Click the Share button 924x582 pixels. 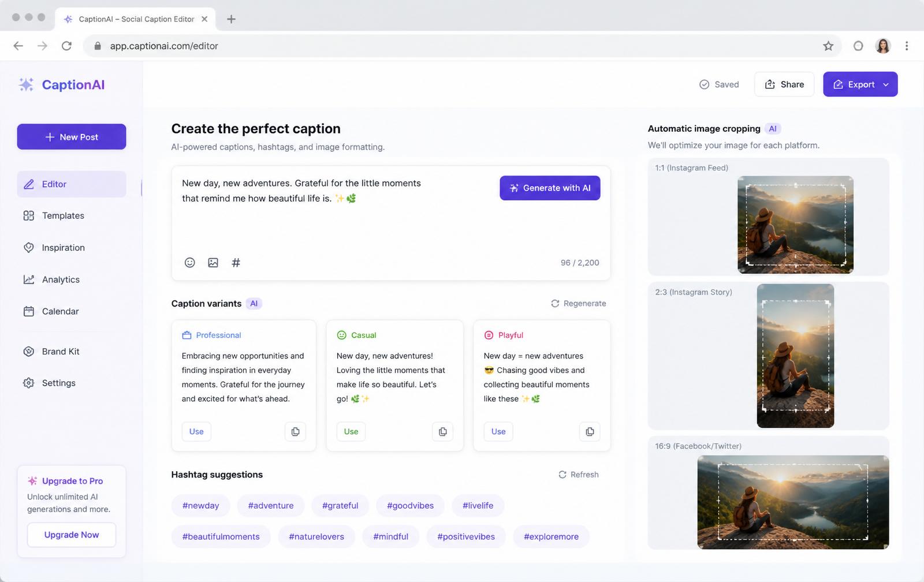click(784, 84)
